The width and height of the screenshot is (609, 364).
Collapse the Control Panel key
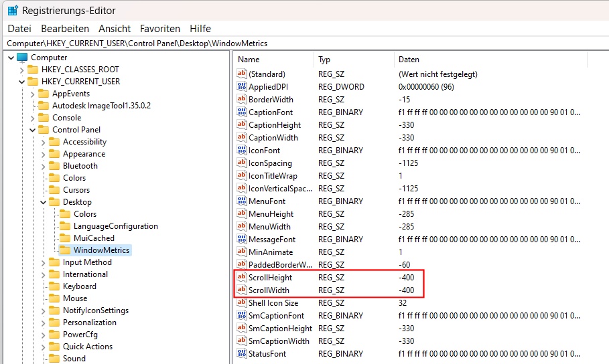coord(32,130)
